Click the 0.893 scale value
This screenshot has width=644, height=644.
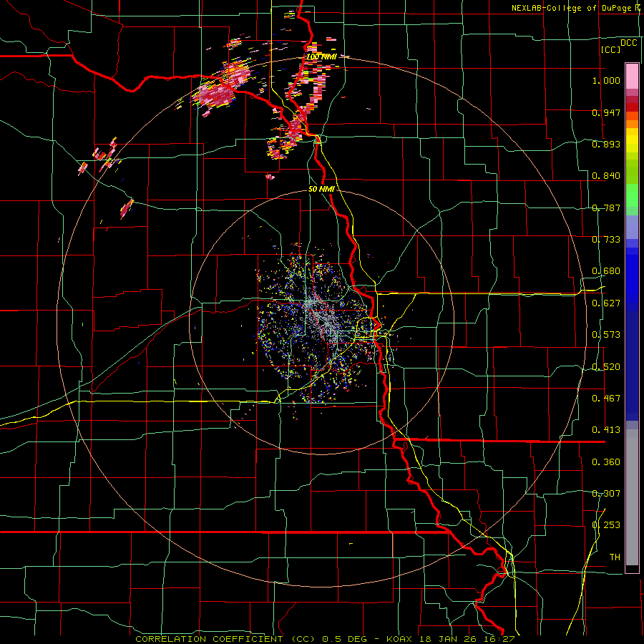click(x=606, y=144)
